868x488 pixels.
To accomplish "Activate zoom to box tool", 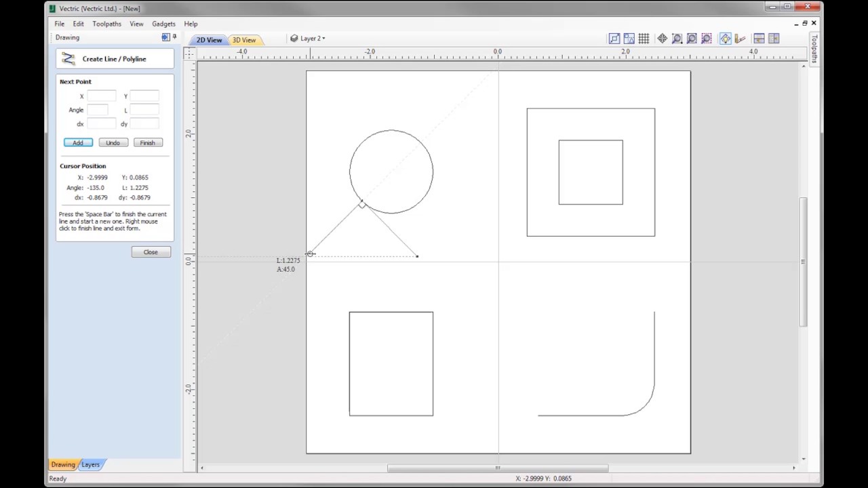I will click(x=677, y=39).
